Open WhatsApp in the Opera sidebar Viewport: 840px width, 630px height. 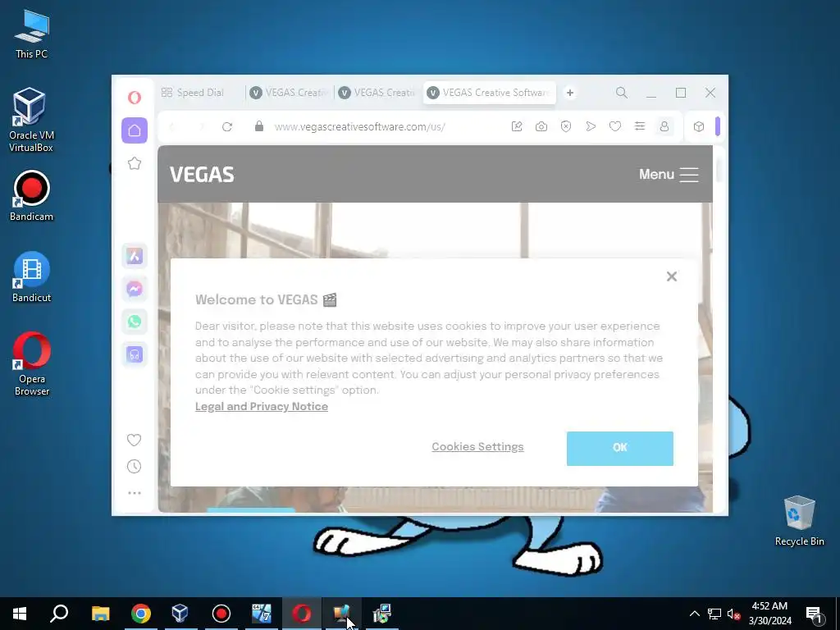click(135, 322)
